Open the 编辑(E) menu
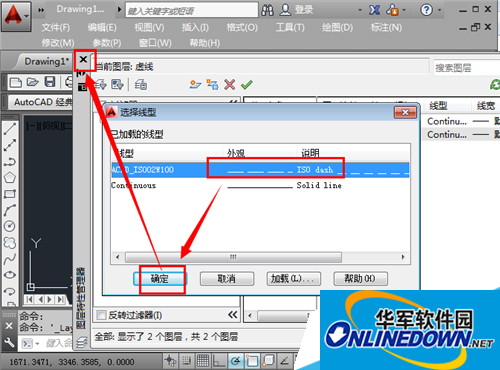 (x=102, y=27)
